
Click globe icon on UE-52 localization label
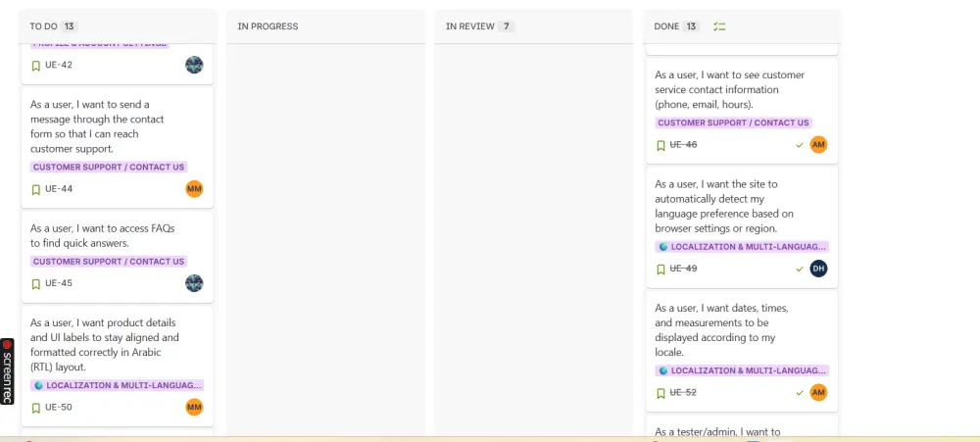[x=663, y=370]
